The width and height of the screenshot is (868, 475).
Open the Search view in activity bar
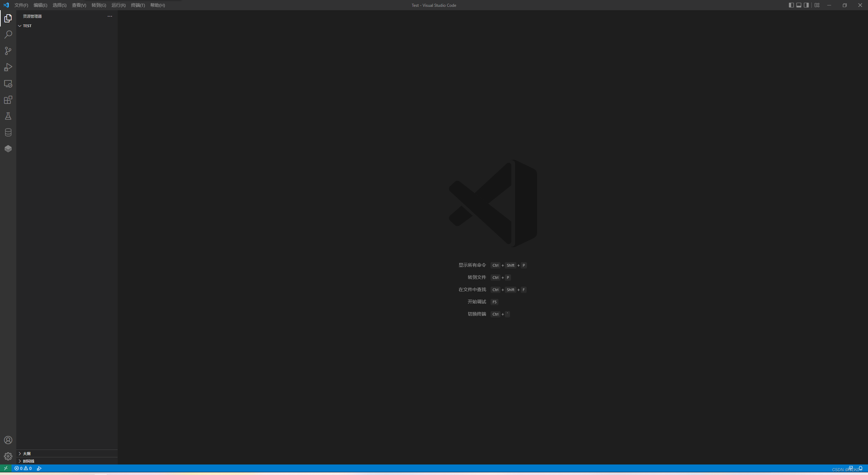coord(8,35)
